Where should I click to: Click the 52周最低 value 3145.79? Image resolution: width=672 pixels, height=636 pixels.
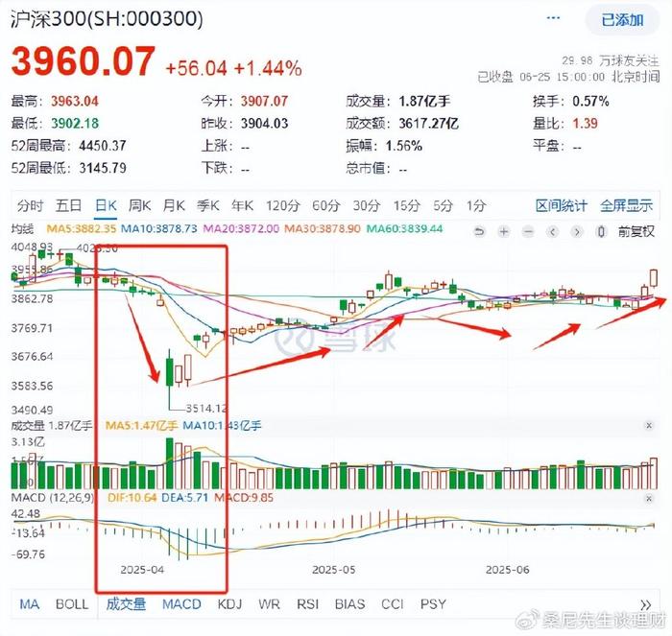pyautogui.click(x=103, y=168)
